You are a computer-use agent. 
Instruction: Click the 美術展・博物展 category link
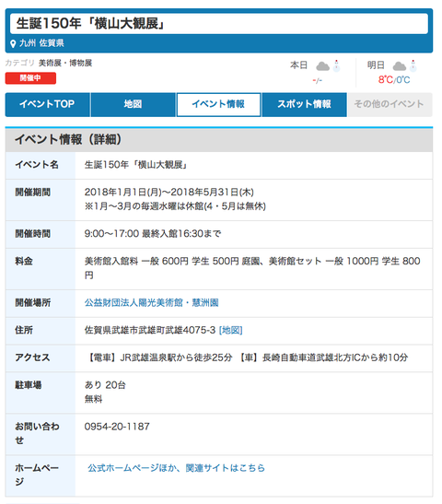pyautogui.click(x=65, y=63)
